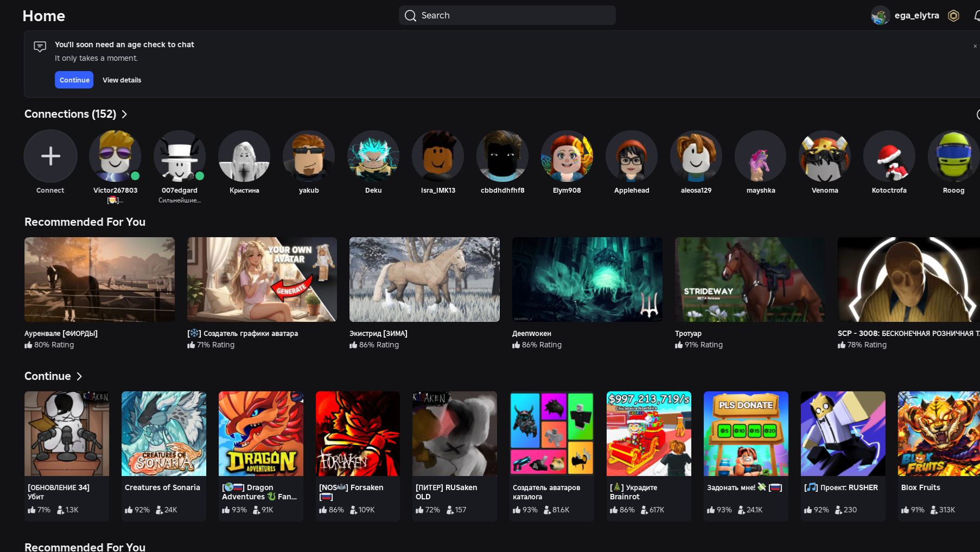
Task: Open Creatures of Sonaria game card
Action: (164, 456)
